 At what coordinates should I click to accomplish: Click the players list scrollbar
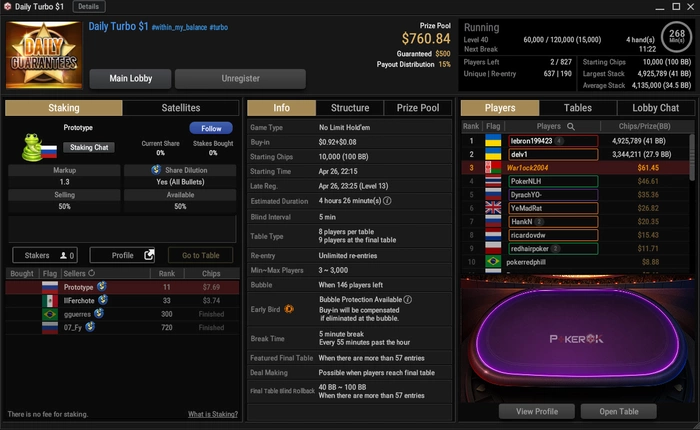point(692,156)
